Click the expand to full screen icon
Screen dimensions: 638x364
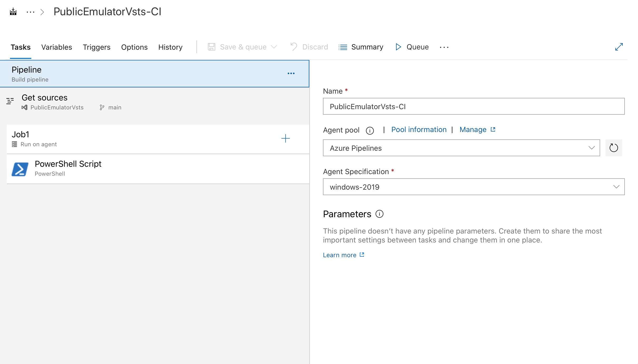tap(619, 47)
